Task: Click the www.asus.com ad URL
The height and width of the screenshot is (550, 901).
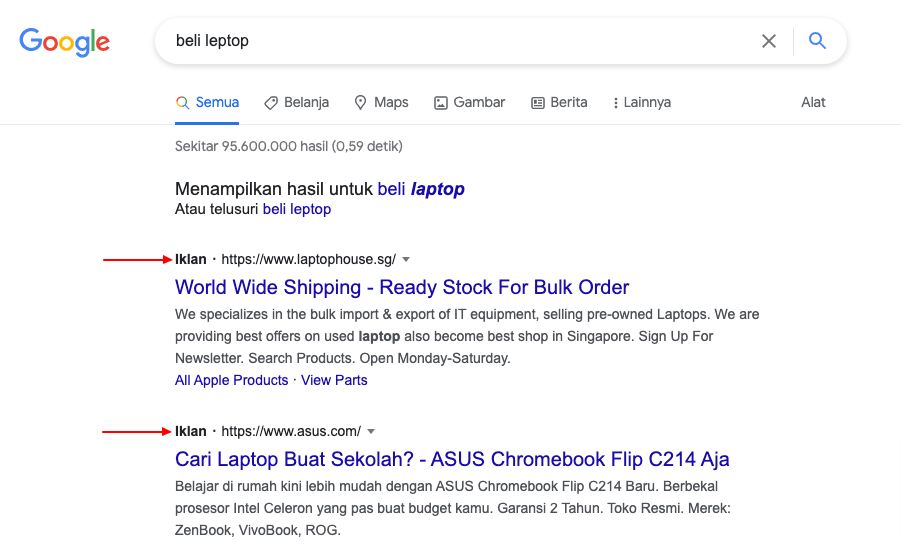Action: click(x=290, y=432)
